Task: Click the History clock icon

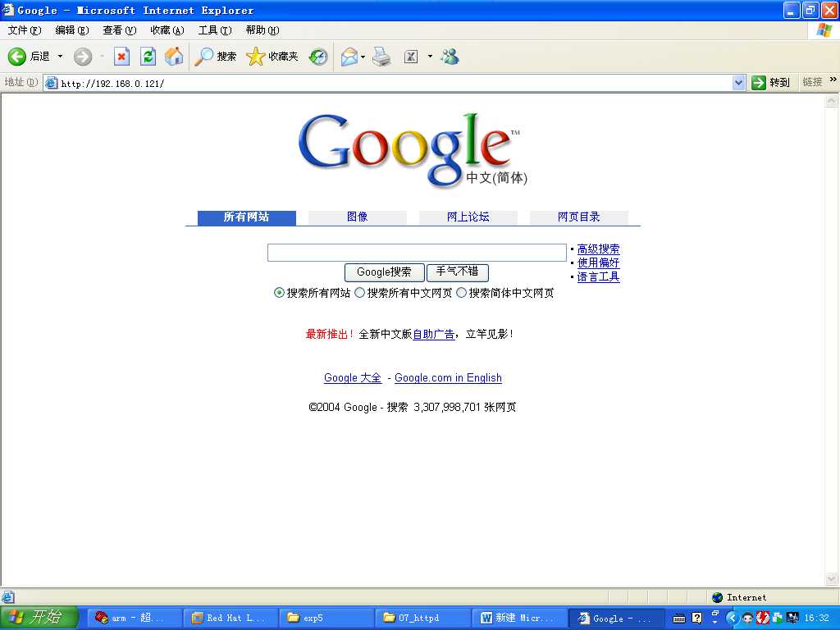Action: [x=319, y=57]
